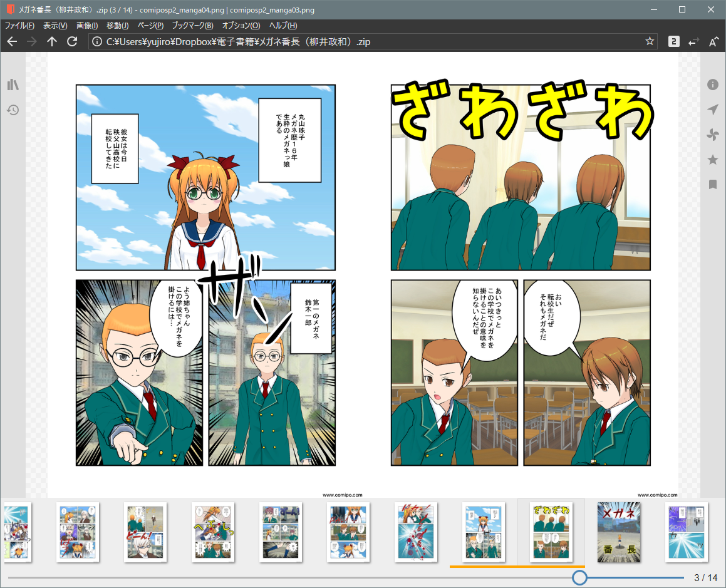Select the どーん! page thumbnail
726x588 pixels.
(x=145, y=532)
